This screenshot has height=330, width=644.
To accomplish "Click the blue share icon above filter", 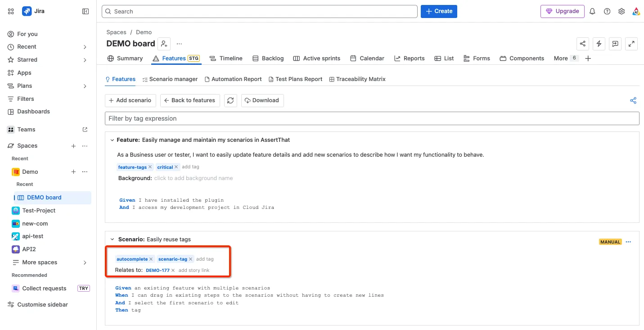I will coord(633,100).
